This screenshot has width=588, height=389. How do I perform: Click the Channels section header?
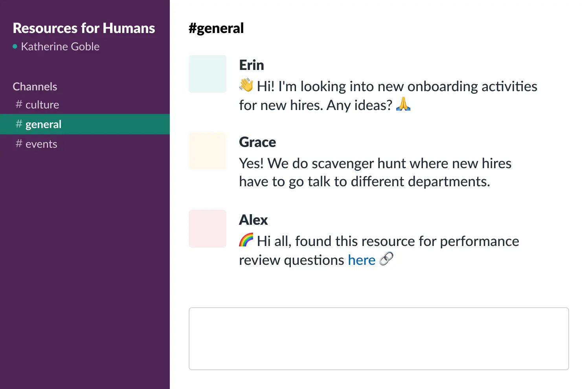(35, 86)
